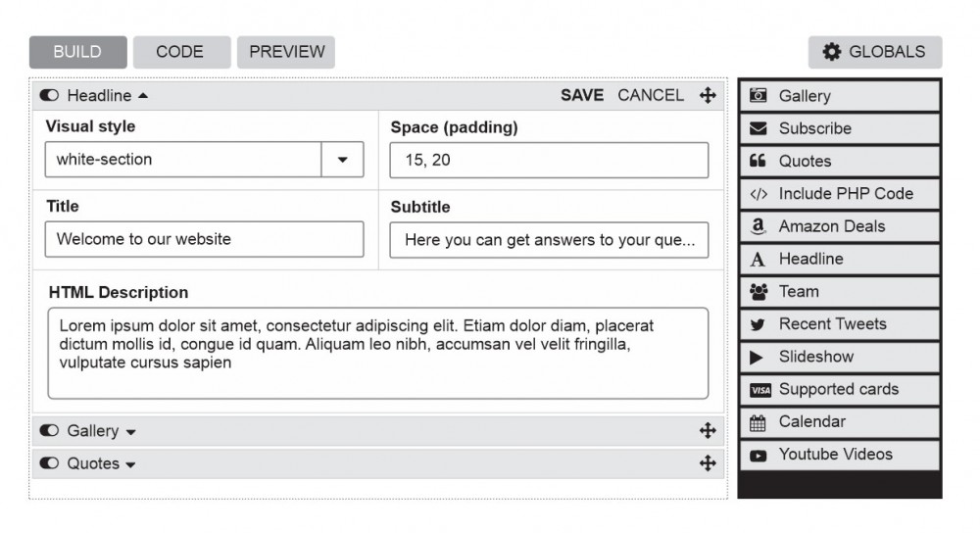
Task: Toggle the Quotes section switch
Action: pos(50,463)
